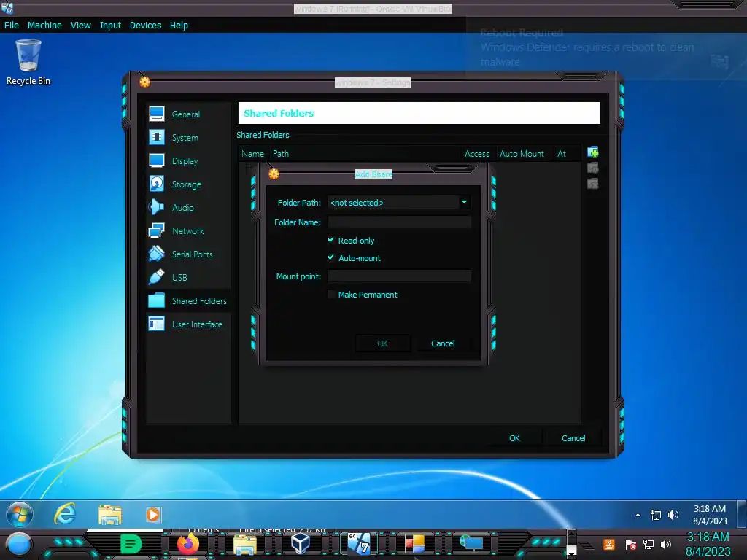The height and width of the screenshot is (560, 747).
Task: Open the Network settings category
Action: tap(187, 231)
